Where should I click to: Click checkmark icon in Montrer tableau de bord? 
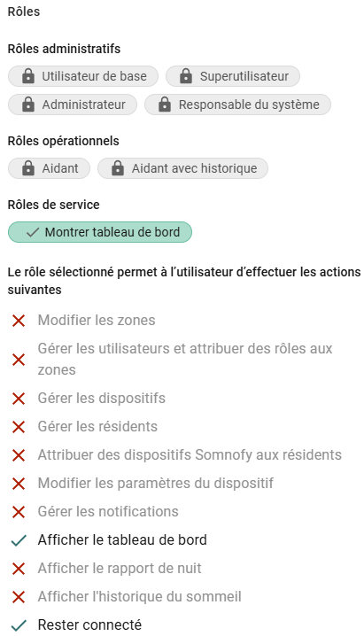tap(33, 232)
